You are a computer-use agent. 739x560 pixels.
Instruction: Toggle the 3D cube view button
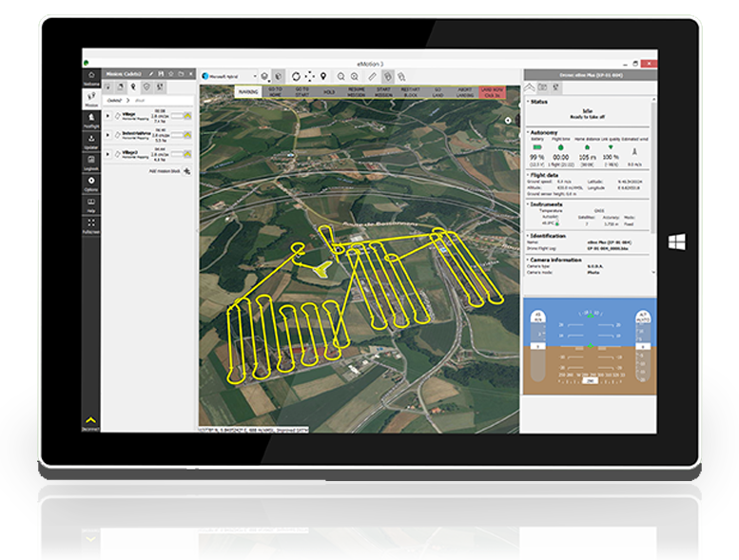[x=279, y=76]
